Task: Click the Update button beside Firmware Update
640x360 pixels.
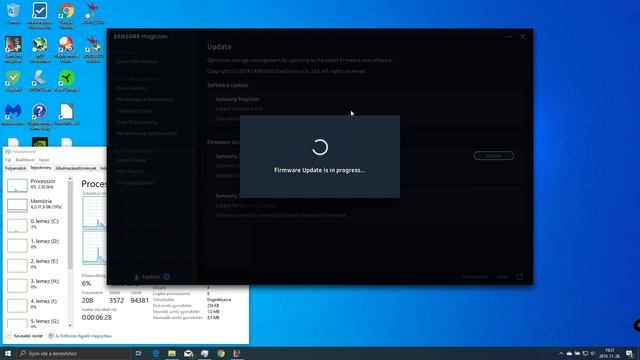Action: coord(494,156)
